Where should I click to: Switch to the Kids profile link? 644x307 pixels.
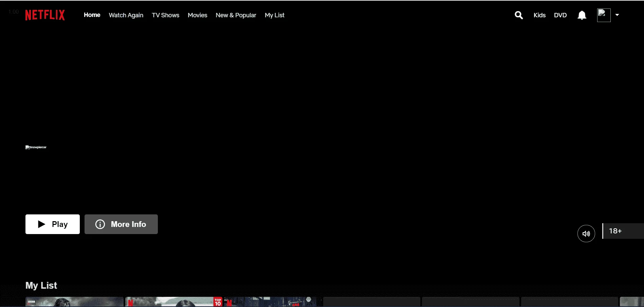(539, 15)
